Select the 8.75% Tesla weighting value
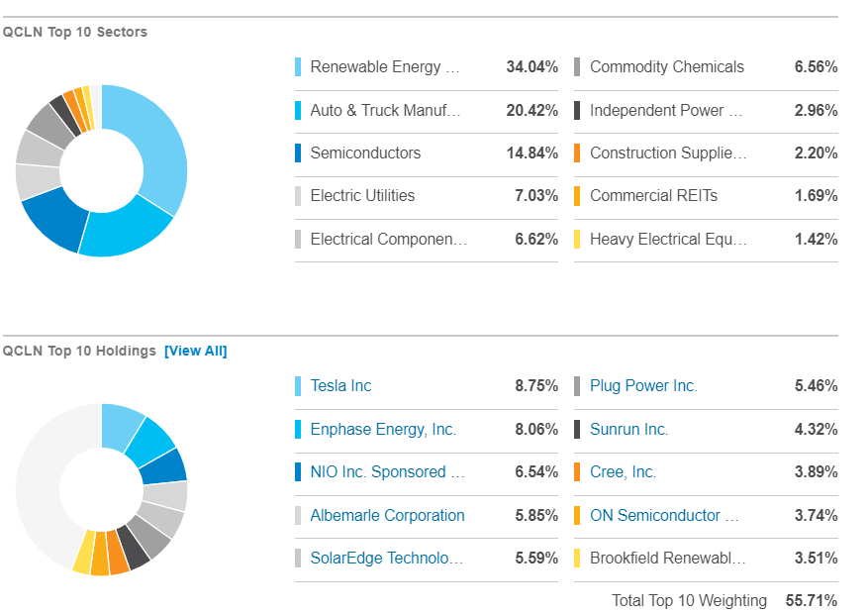 tap(536, 385)
